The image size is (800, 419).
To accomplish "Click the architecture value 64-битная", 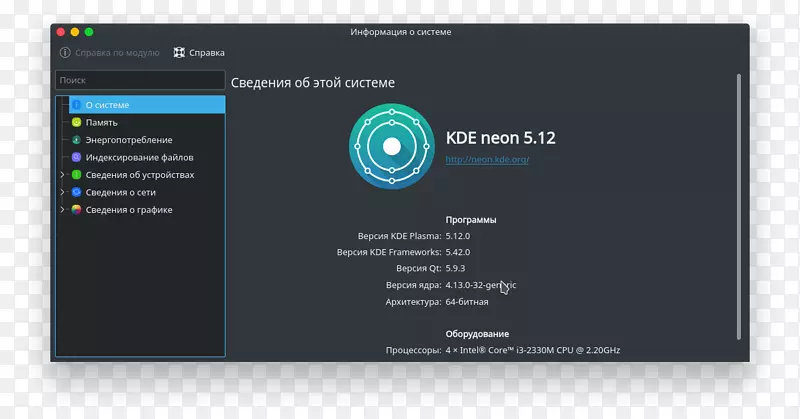I will click(467, 302).
